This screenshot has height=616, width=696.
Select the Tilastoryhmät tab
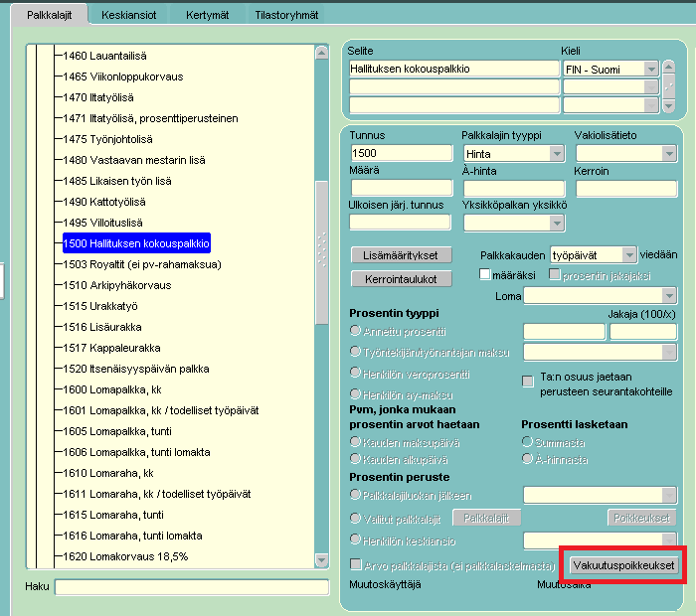pos(286,15)
